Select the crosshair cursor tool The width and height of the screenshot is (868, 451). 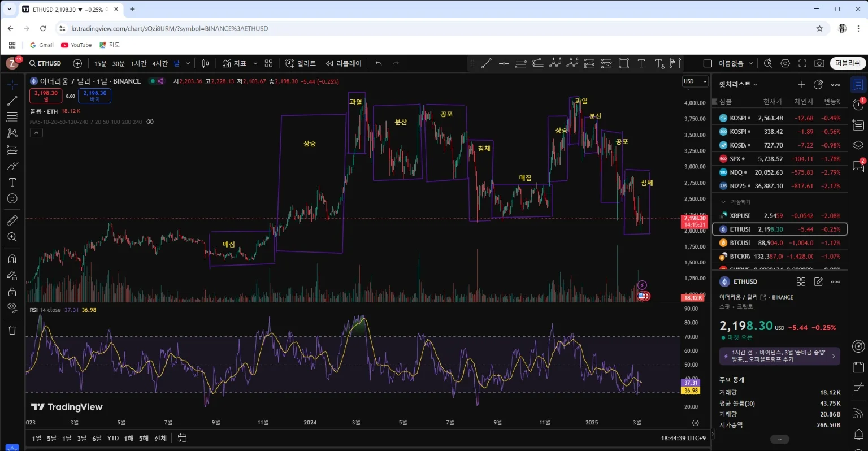pos(12,84)
